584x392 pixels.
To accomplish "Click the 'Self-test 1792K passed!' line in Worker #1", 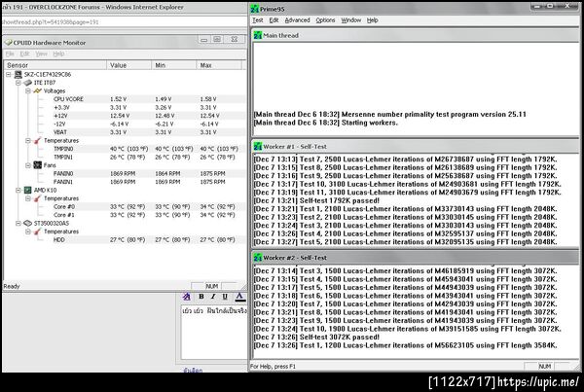I will point(316,200).
